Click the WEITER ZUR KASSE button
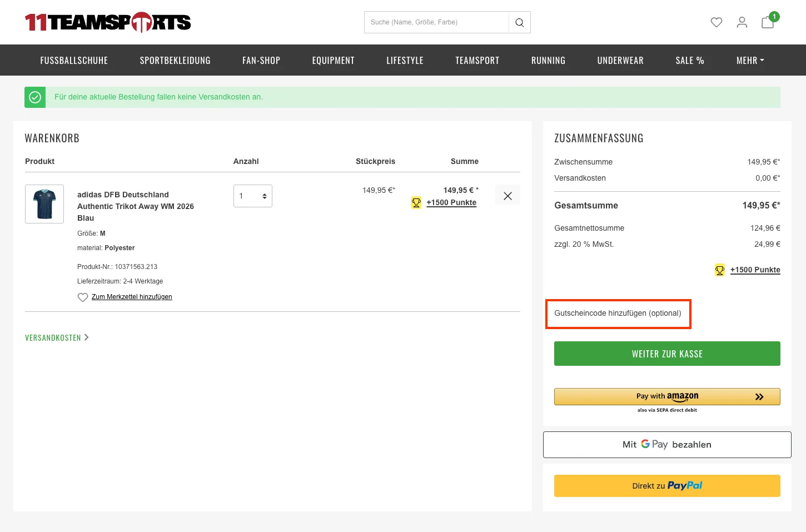This screenshot has height=532, width=806. coord(667,354)
